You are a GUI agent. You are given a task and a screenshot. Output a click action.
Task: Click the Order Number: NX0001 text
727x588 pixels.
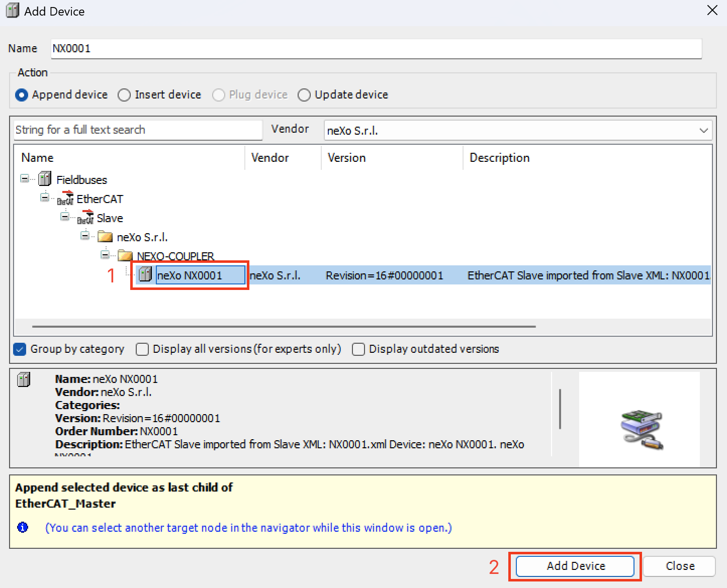117,431
